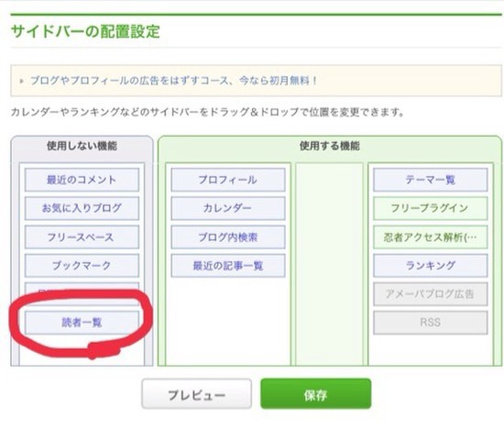Click the 保存 save button
This screenshot has height=440, width=504.
click(315, 393)
